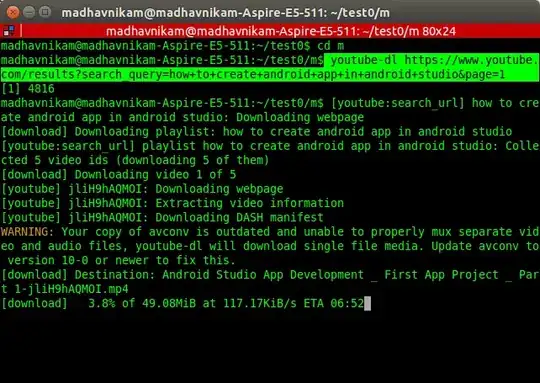Click 't 1-jliH9hAQMOI.mp4' filename
This screenshot has width=540, height=383.
pos(65,289)
